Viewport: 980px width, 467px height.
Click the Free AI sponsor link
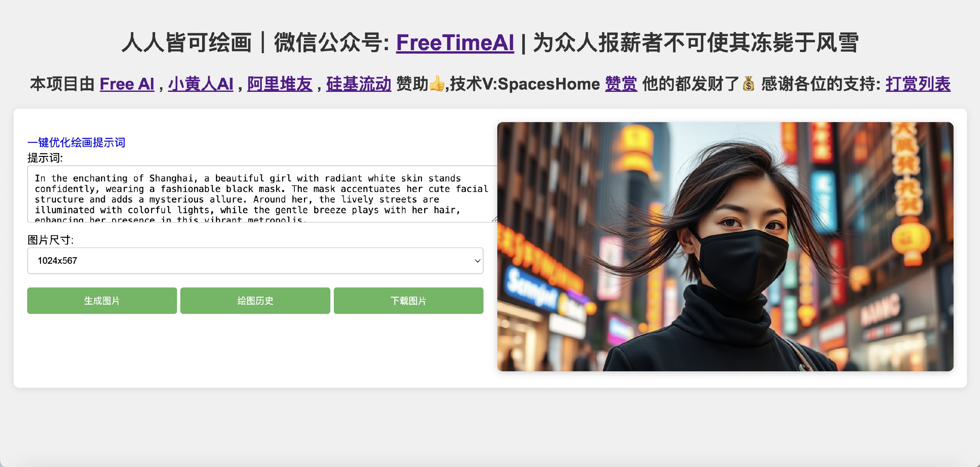(x=127, y=84)
